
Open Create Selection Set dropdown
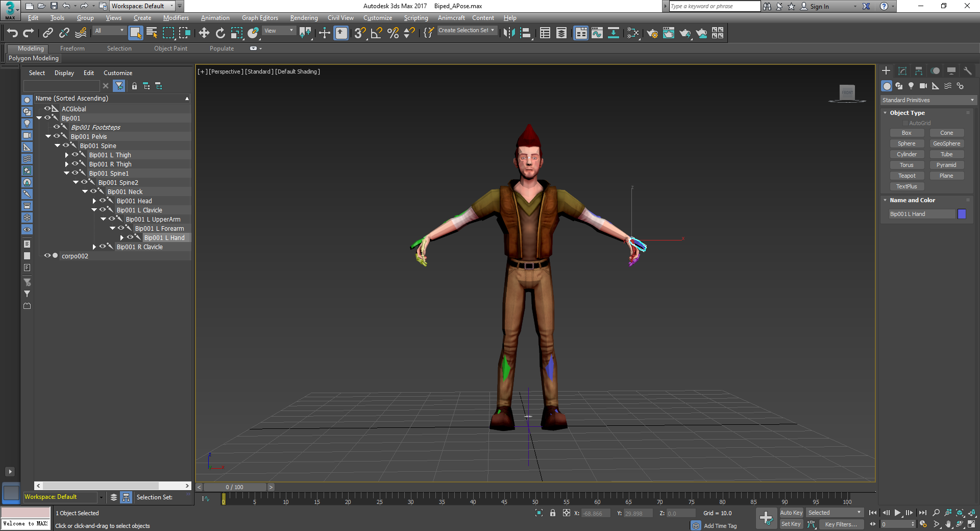467,31
